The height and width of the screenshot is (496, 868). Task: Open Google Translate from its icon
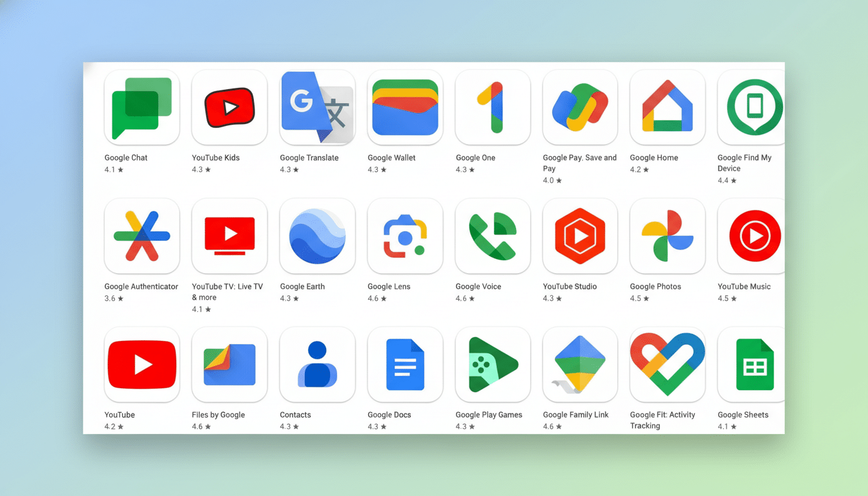(317, 107)
